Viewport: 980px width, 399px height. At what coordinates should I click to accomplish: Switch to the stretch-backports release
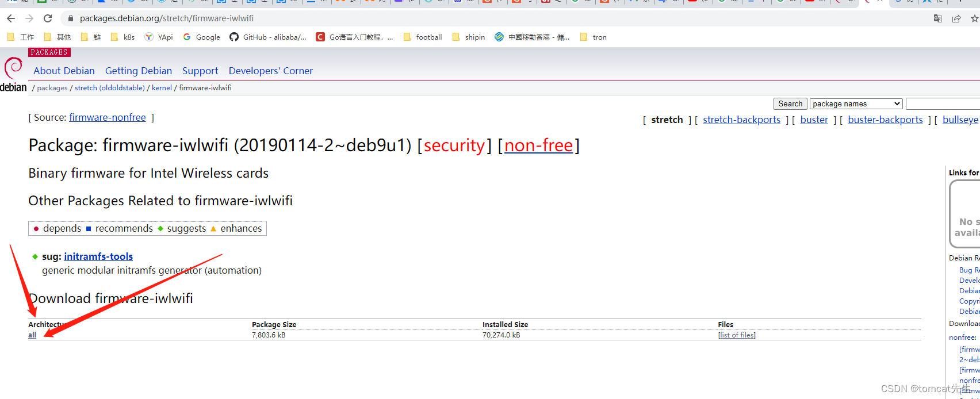[x=741, y=120]
